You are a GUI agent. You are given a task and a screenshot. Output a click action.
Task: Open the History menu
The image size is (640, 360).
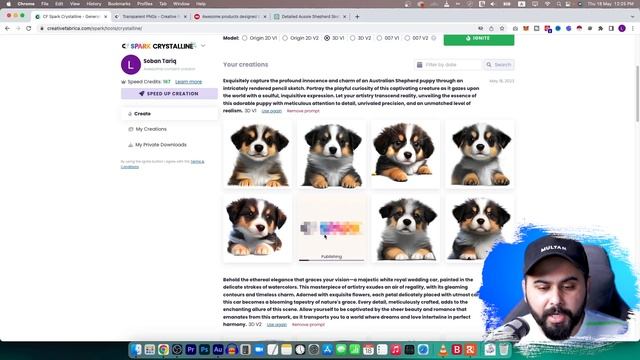93,4
